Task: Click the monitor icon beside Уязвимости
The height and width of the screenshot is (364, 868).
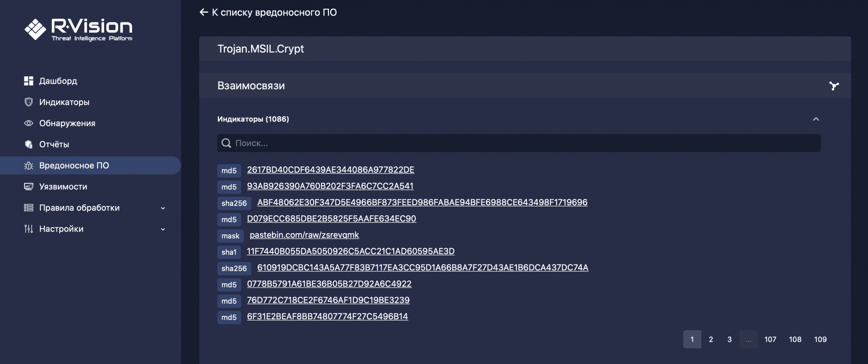Action: point(29,187)
